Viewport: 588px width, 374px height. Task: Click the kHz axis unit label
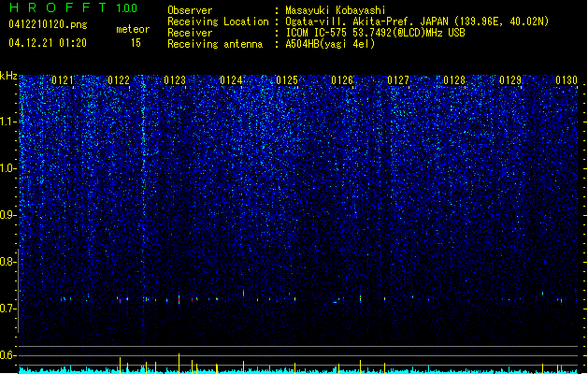[8, 76]
